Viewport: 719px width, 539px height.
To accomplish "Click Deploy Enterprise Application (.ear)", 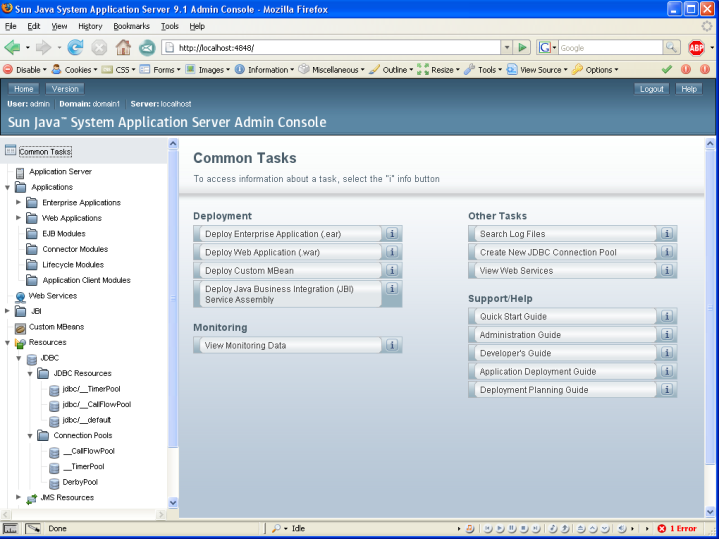I will (288, 234).
